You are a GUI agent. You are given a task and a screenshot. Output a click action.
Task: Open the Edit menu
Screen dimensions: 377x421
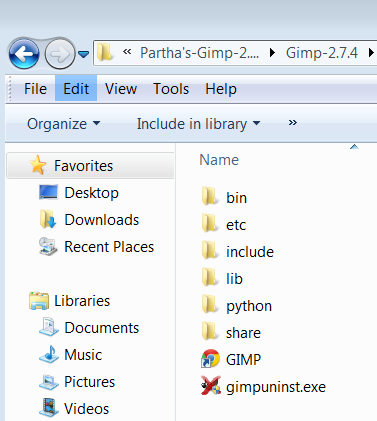pyautogui.click(x=76, y=89)
